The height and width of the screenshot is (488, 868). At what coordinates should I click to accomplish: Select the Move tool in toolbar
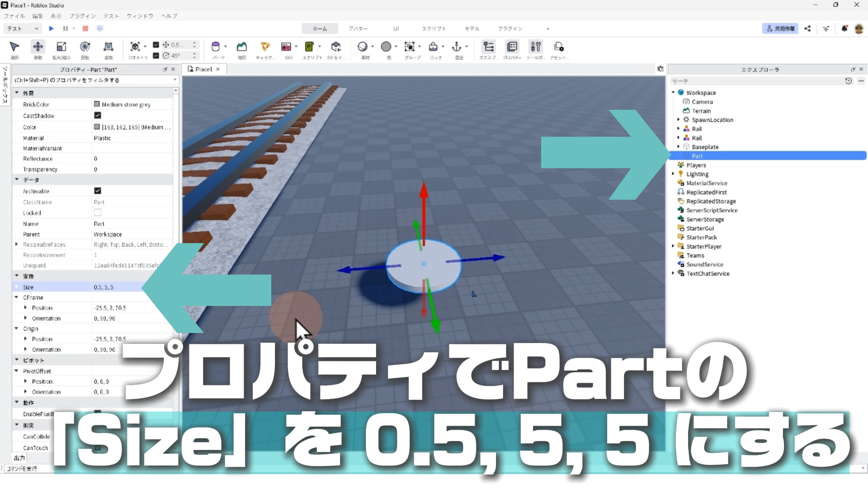pos(38,47)
